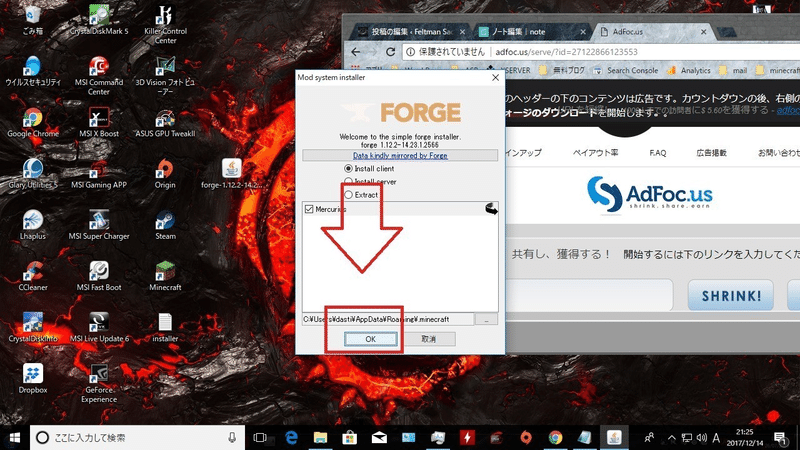This screenshot has height=450, width=800.
Task: Open Task View on the taskbar
Action: point(260,437)
